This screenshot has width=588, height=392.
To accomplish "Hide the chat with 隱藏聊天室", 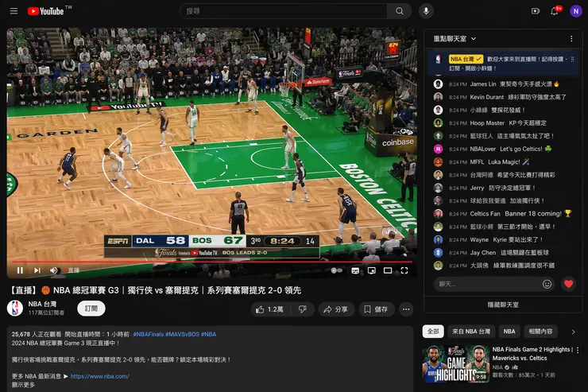I will [x=503, y=305].
